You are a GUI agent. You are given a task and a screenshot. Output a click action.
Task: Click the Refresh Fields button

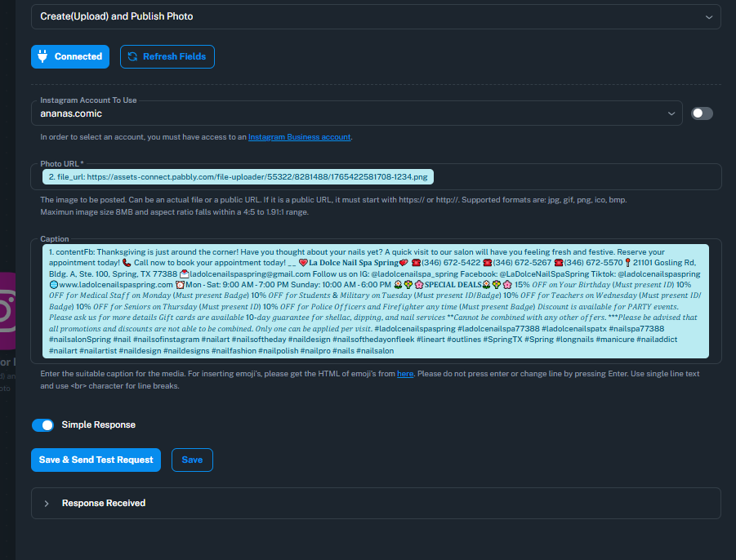167,57
